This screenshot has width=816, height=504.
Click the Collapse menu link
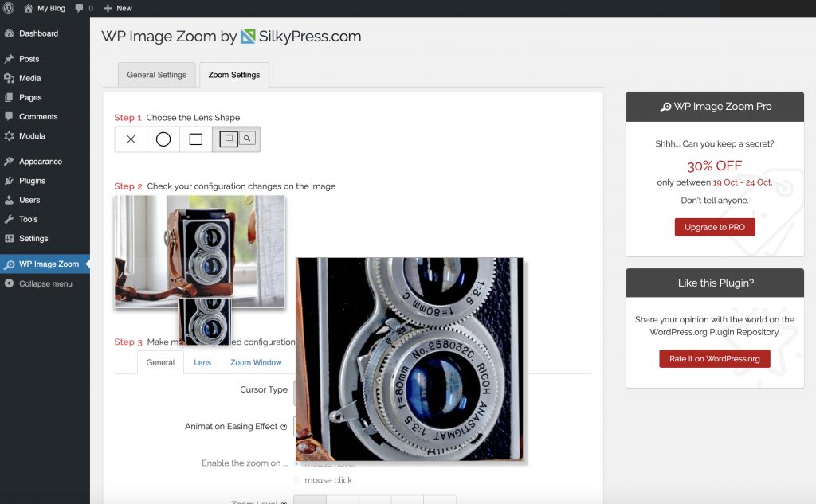coord(45,283)
